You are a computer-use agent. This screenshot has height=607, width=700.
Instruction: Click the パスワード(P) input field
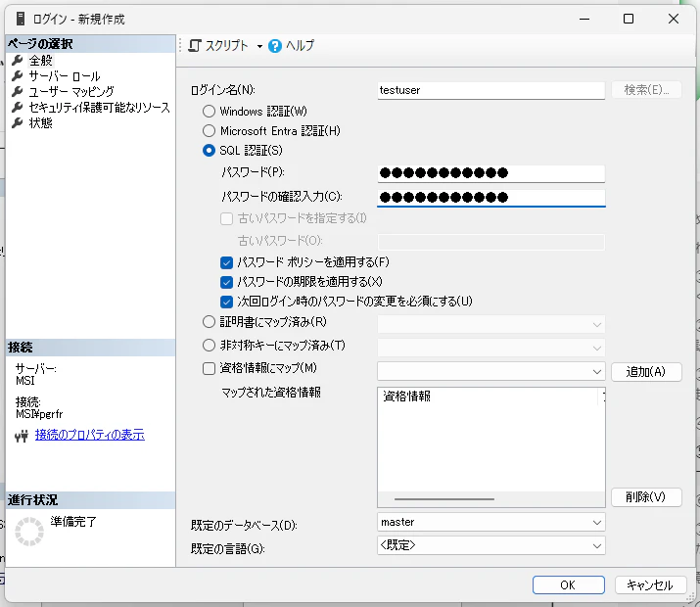tap(491, 173)
